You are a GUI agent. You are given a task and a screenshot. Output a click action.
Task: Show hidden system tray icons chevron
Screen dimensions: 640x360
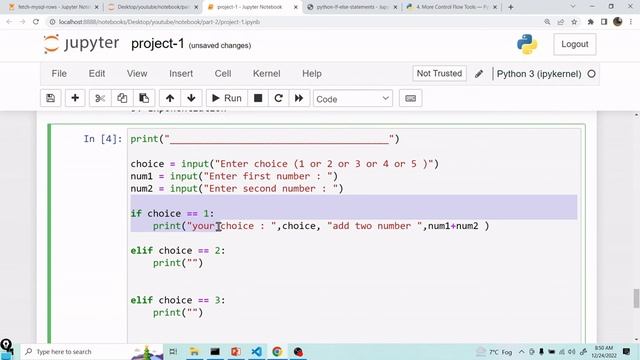click(x=521, y=351)
